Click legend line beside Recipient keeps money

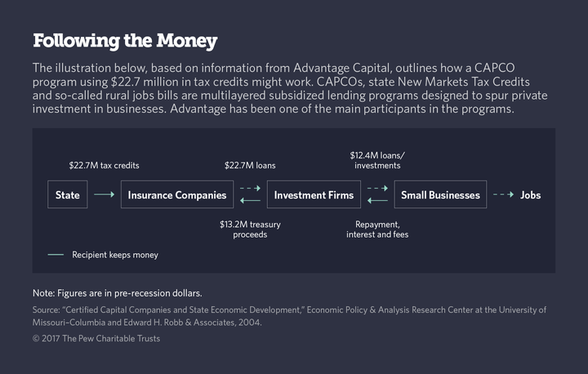coord(56,255)
